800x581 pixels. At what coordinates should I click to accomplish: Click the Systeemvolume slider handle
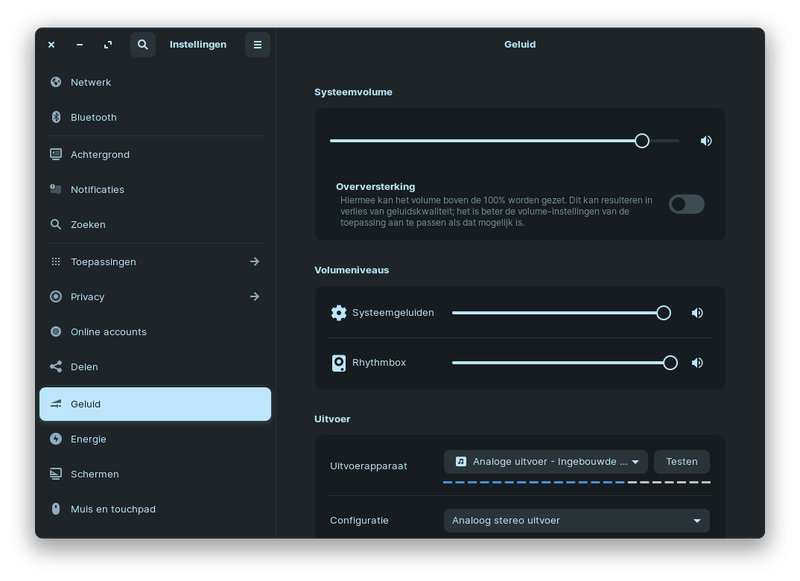(x=642, y=141)
